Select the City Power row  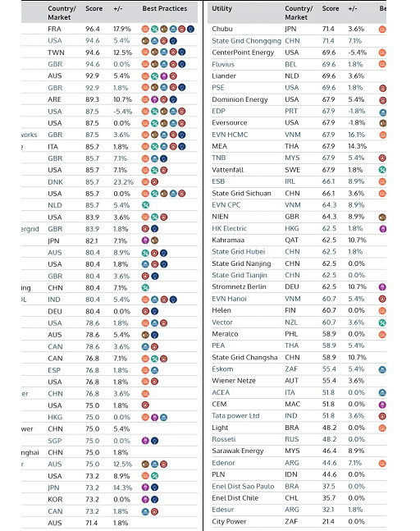click(297, 521)
